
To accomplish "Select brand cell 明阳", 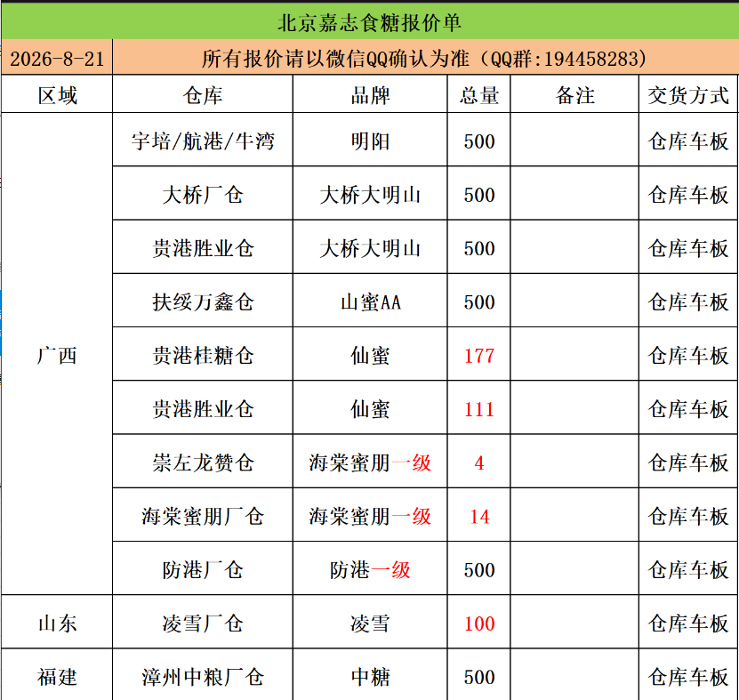I will (x=370, y=141).
